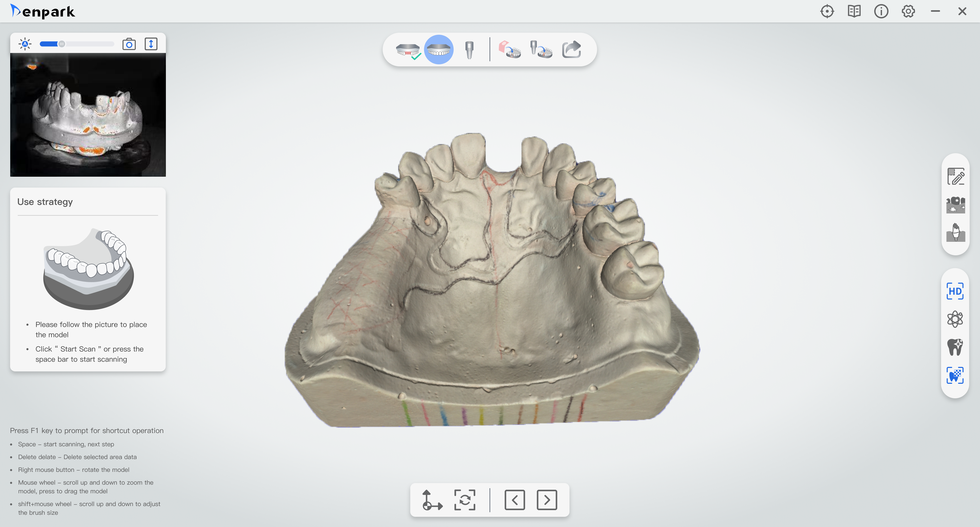Click the export share icon

[571, 50]
